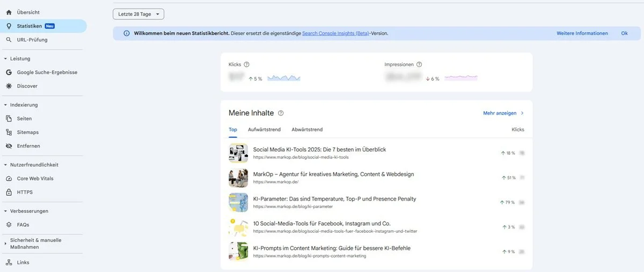Click the help icon beside Meine Inhalte
The width and height of the screenshot is (644, 272).
tap(281, 113)
